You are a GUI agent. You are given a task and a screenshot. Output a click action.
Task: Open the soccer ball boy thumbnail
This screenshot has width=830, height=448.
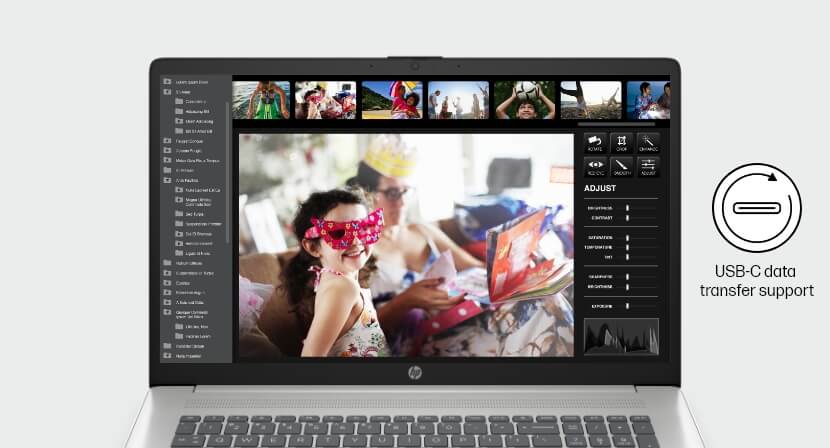click(x=524, y=100)
